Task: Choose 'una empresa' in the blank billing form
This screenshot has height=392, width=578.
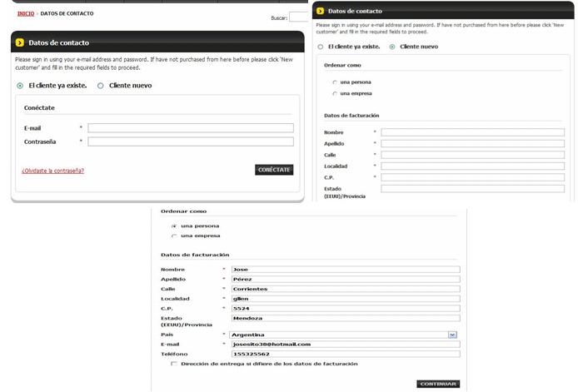Action: tap(335, 93)
